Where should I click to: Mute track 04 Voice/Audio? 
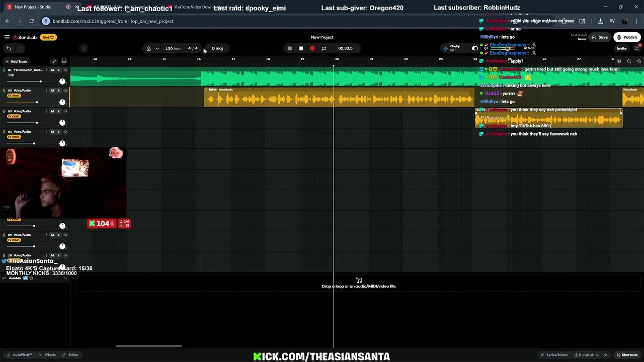pyautogui.click(x=52, y=132)
